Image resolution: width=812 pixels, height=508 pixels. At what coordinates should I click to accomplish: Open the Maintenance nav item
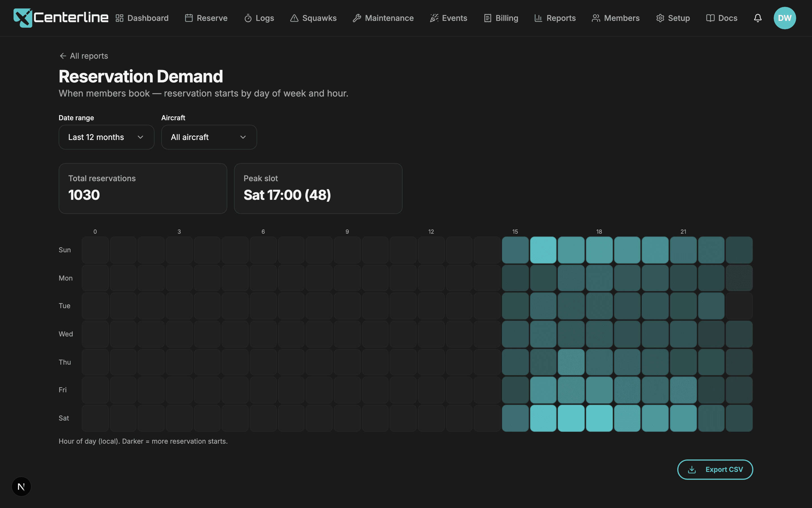pos(383,18)
